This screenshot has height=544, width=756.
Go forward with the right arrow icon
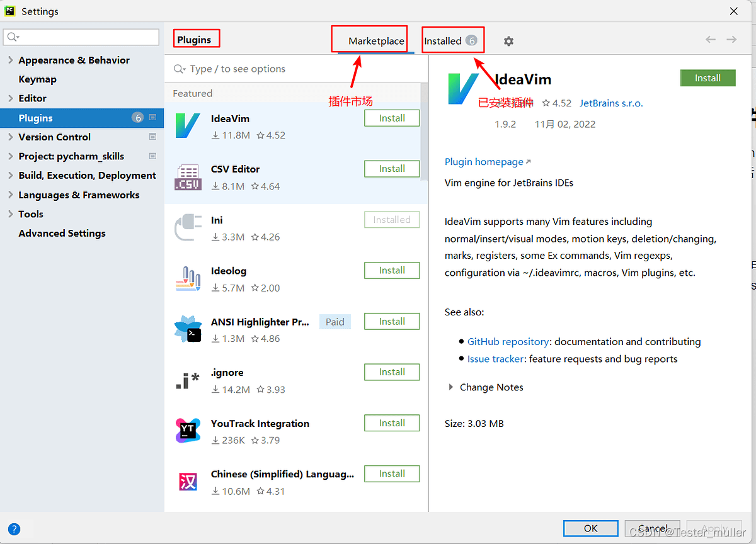pos(731,40)
